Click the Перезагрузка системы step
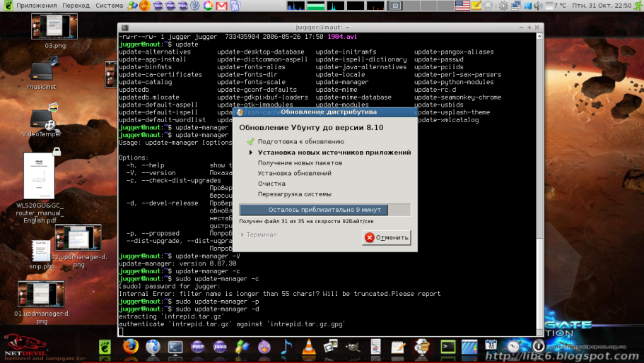This screenshot has width=644, height=363. point(295,194)
